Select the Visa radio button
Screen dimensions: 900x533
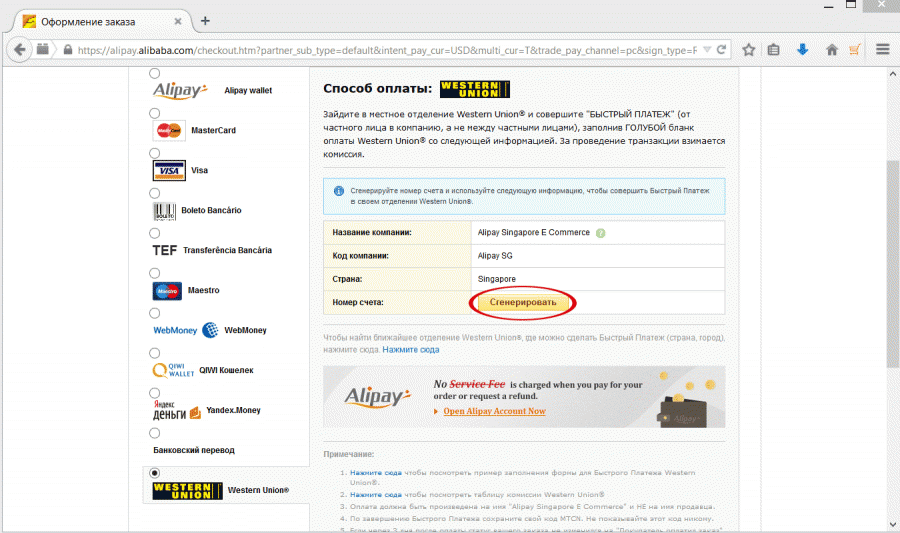click(154, 153)
